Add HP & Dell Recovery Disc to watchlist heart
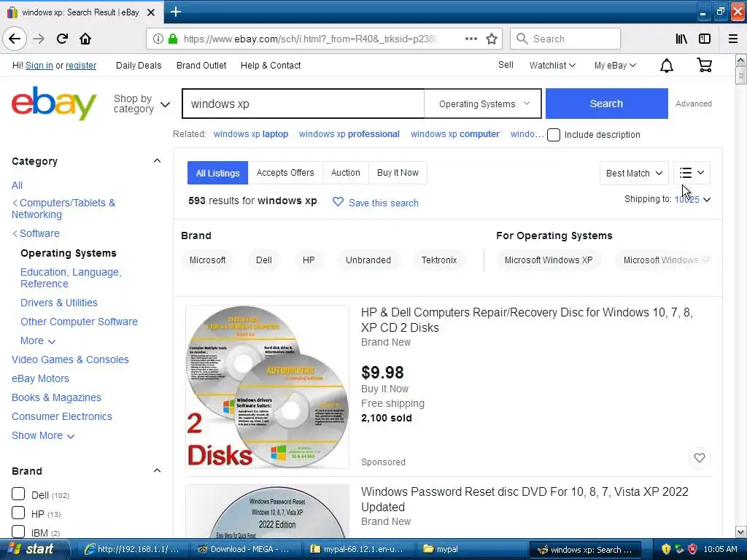 [x=700, y=458]
